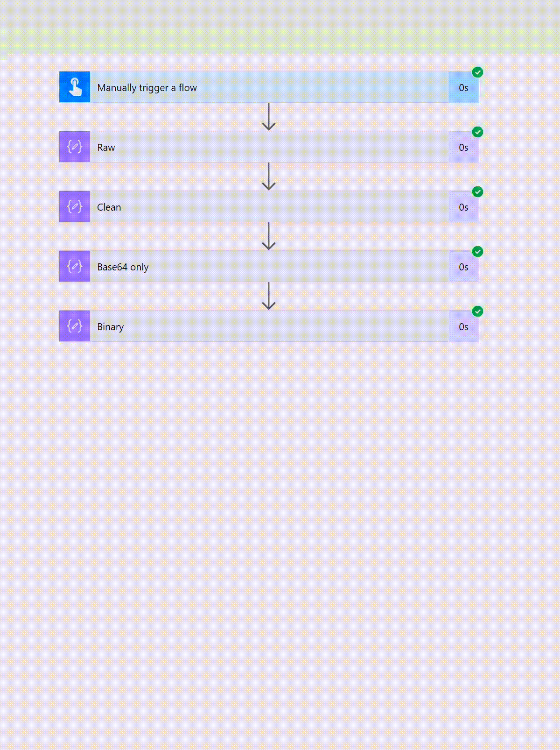
Task: Select the success checkmark on Binary
Action: click(x=478, y=311)
